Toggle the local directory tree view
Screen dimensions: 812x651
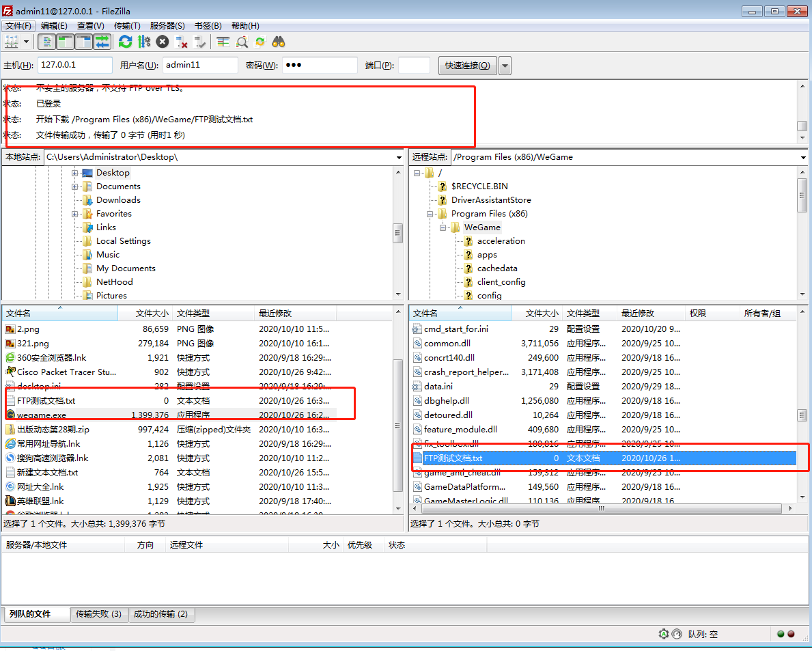click(x=65, y=42)
